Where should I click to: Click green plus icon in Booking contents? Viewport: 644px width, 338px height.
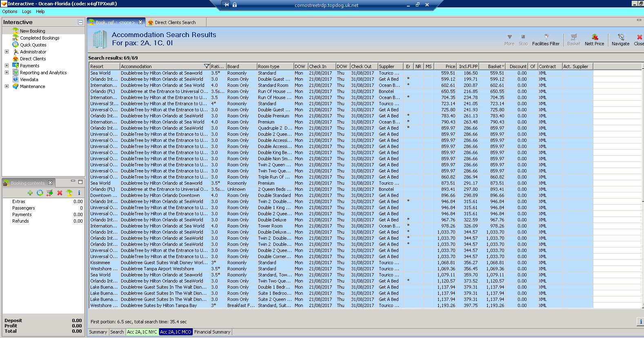pyautogui.click(x=30, y=193)
